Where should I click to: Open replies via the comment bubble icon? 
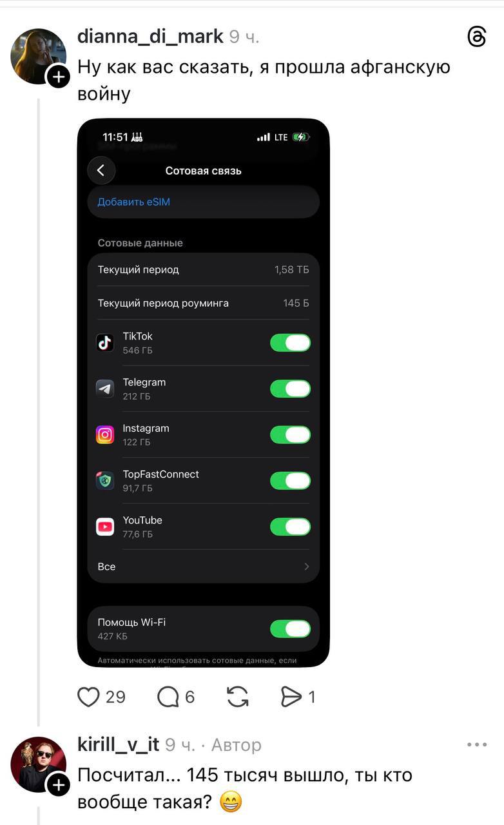pos(168,697)
